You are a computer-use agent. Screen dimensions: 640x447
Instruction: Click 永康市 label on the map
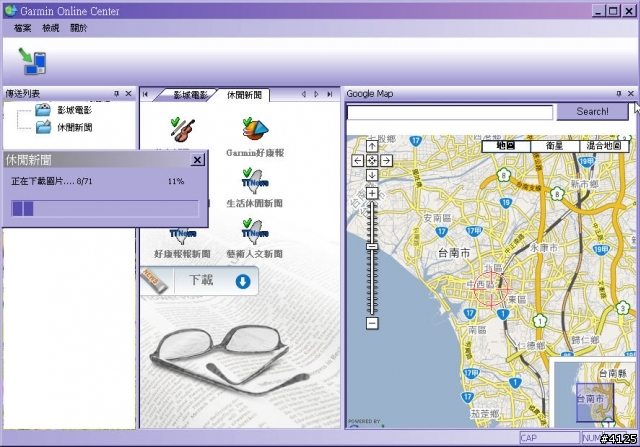click(x=544, y=247)
